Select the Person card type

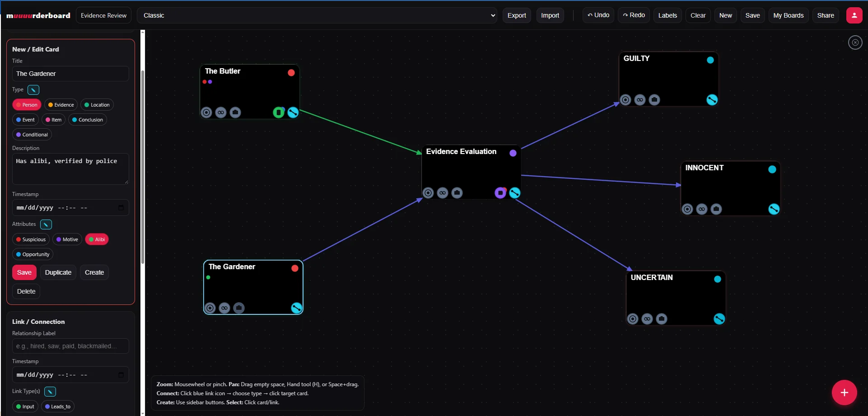[x=27, y=105]
